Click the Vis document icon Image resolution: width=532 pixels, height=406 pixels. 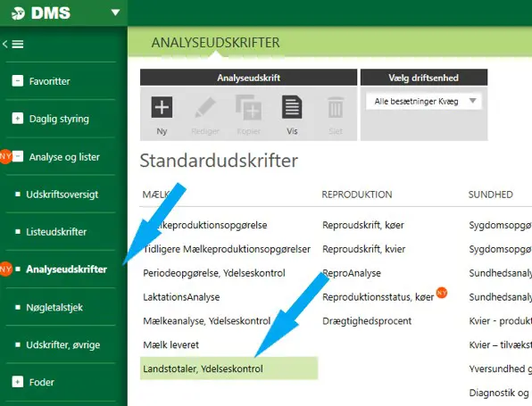pos(292,107)
